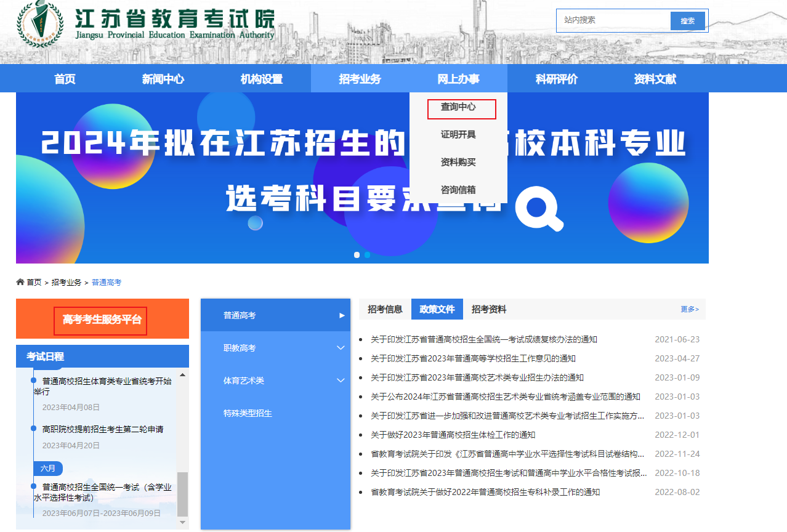Image resolution: width=787 pixels, height=532 pixels.
Task: Expand the 体育艺术类 category chevron
Action: click(x=341, y=381)
